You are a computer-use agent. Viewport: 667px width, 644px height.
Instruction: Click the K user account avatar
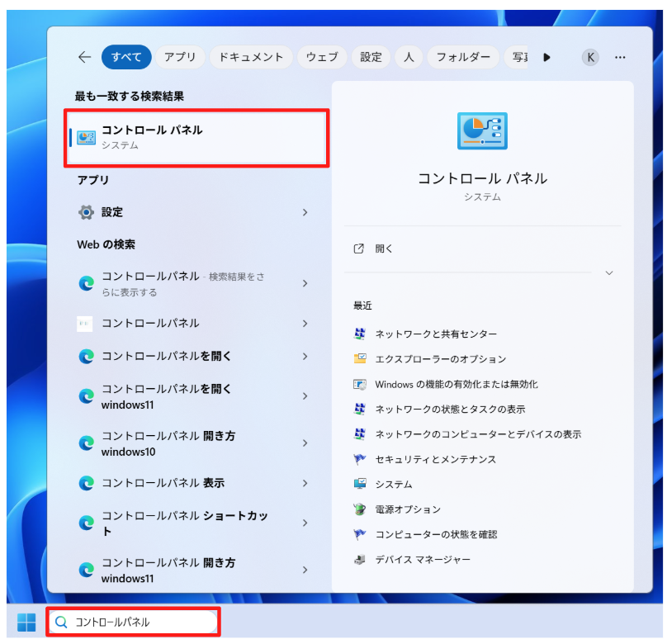pos(590,57)
